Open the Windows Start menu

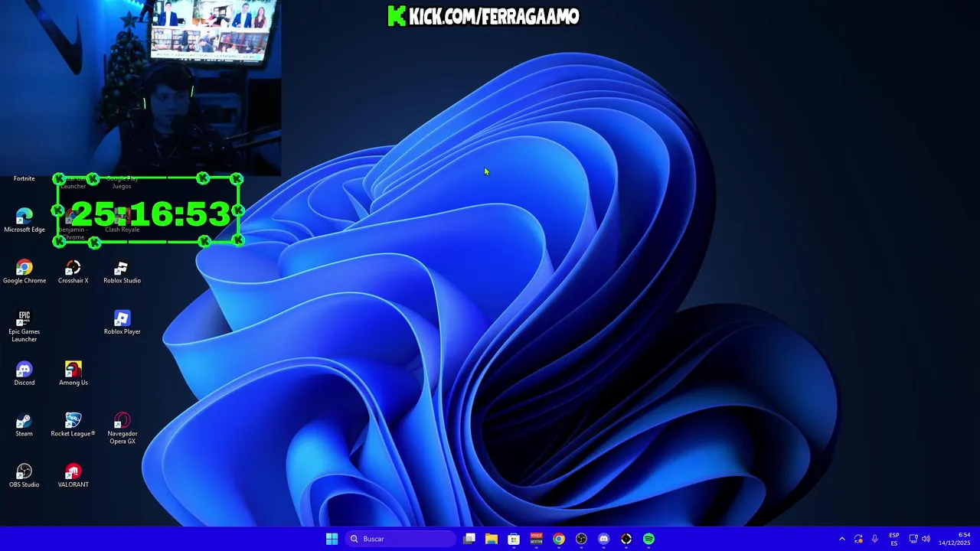(x=332, y=539)
